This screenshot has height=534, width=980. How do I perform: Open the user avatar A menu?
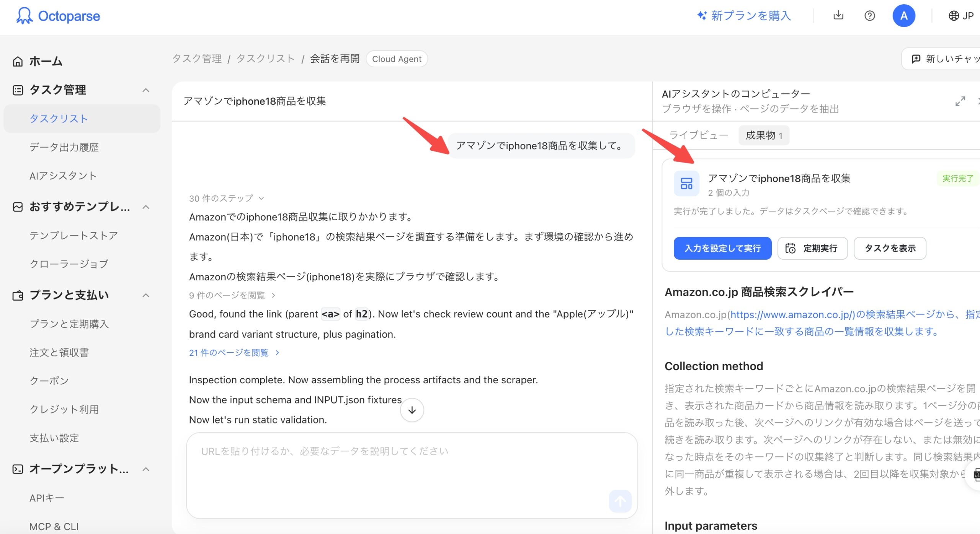pyautogui.click(x=904, y=16)
